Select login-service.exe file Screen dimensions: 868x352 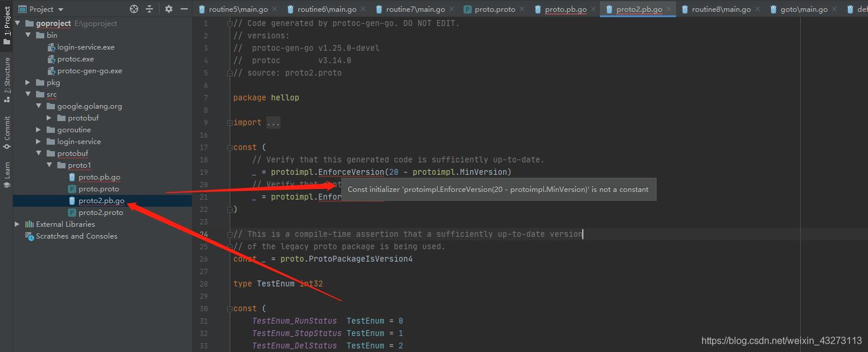tap(86, 47)
